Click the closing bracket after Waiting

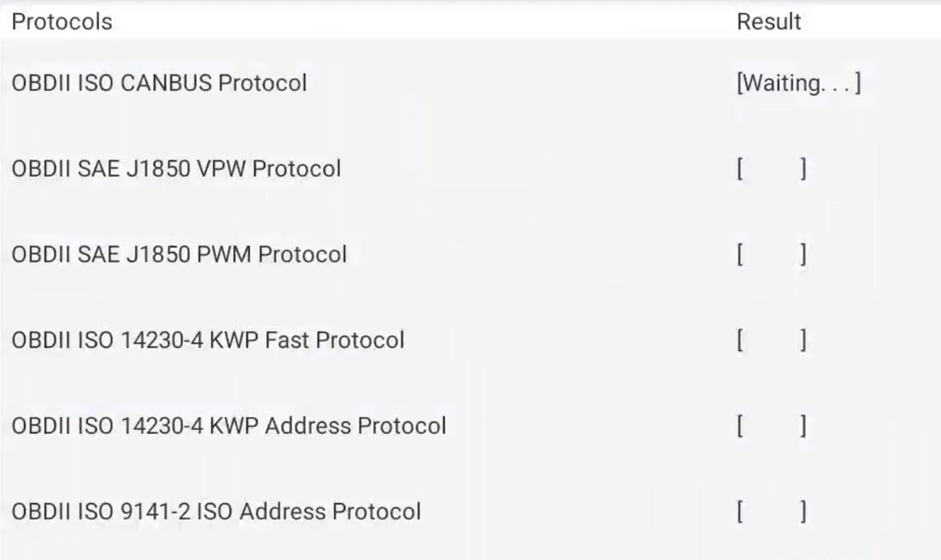click(x=857, y=83)
